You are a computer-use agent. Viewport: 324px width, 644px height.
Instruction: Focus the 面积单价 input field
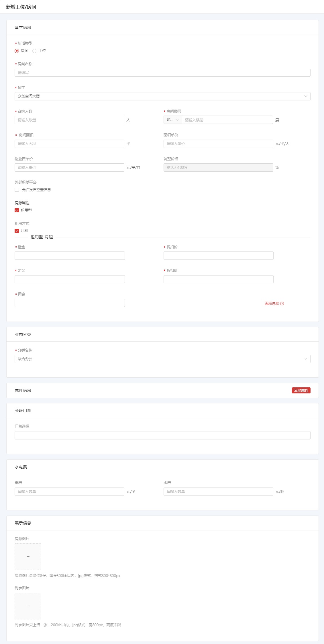click(x=218, y=144)
